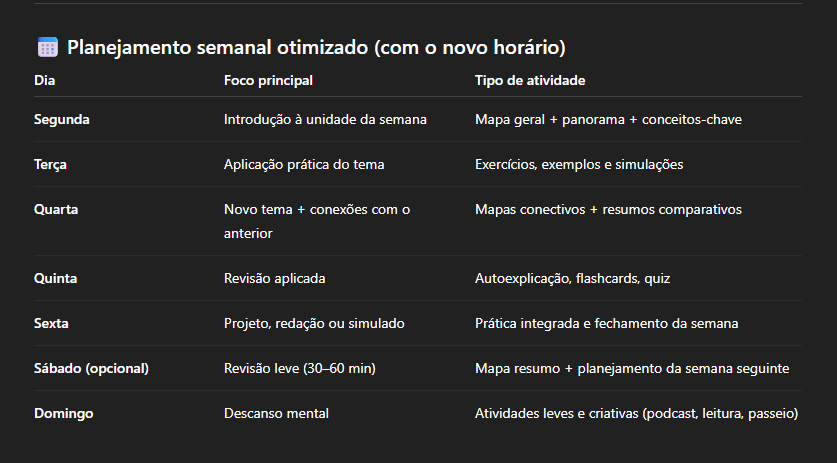Click the 'Sábado (opcional)' cell

91,368
